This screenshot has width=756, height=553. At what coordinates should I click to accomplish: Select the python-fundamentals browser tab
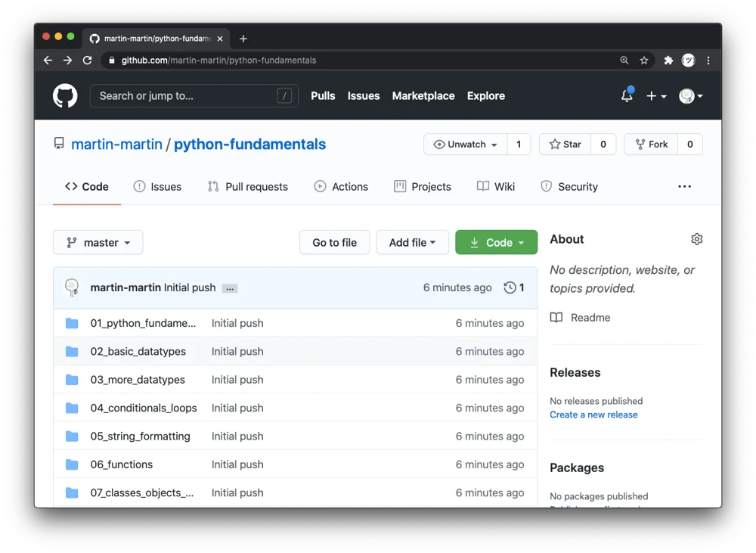156,39
